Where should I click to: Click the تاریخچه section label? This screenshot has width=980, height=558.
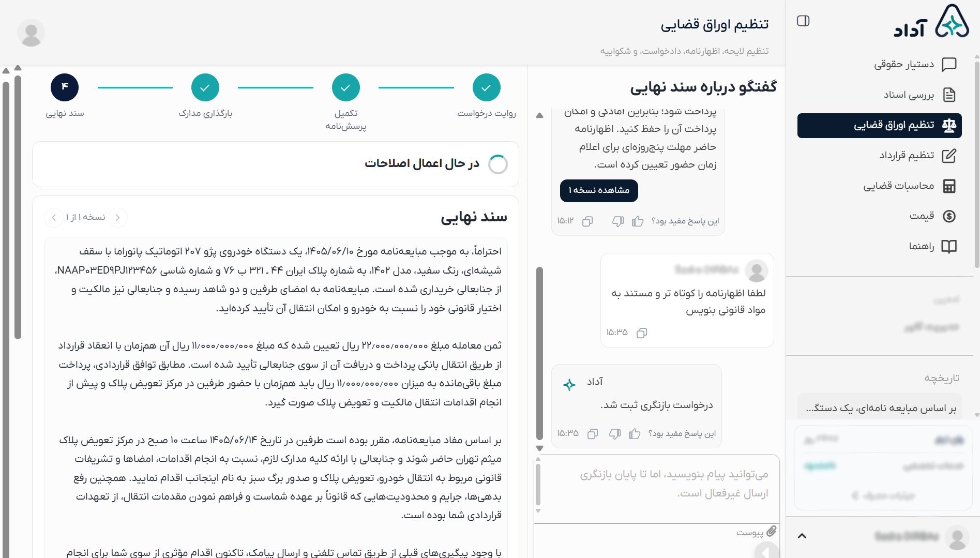click(x=942, y=379)
